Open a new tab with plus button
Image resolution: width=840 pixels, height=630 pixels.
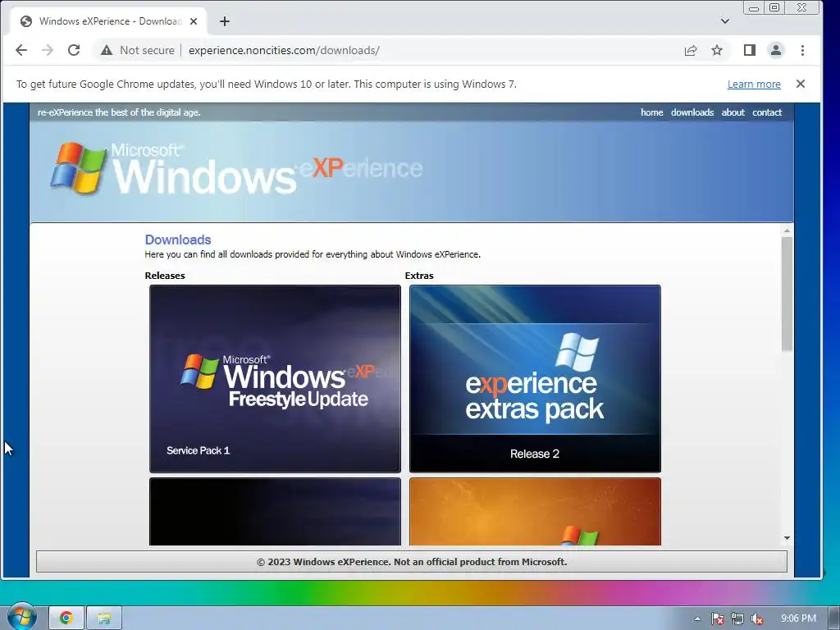225,21
